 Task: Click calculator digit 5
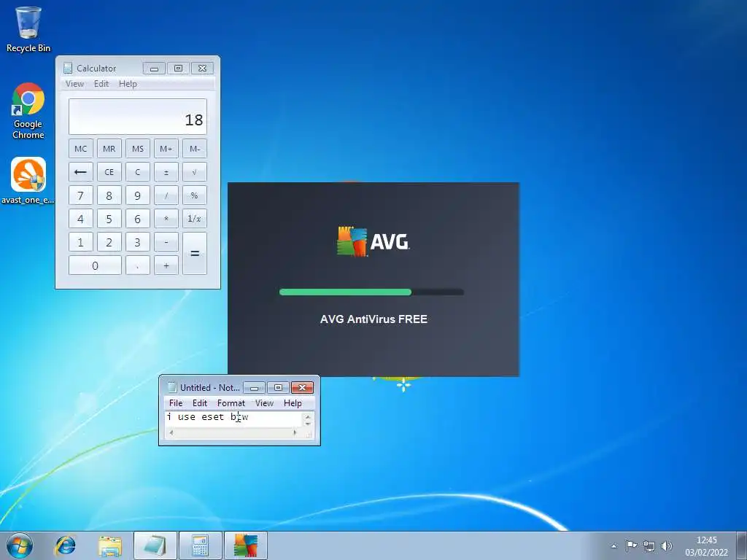(109, 219)
